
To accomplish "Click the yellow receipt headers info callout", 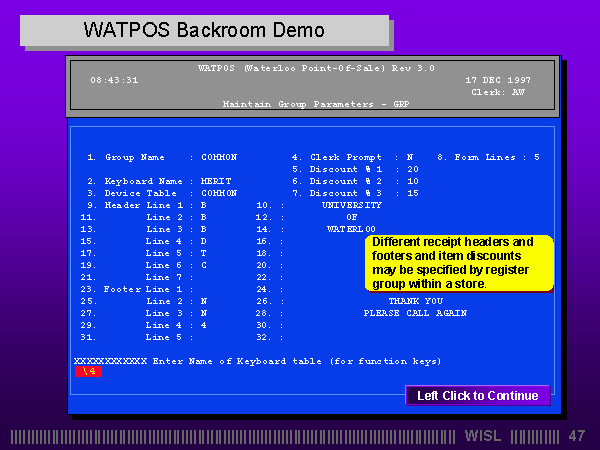I will pos(458,263).
